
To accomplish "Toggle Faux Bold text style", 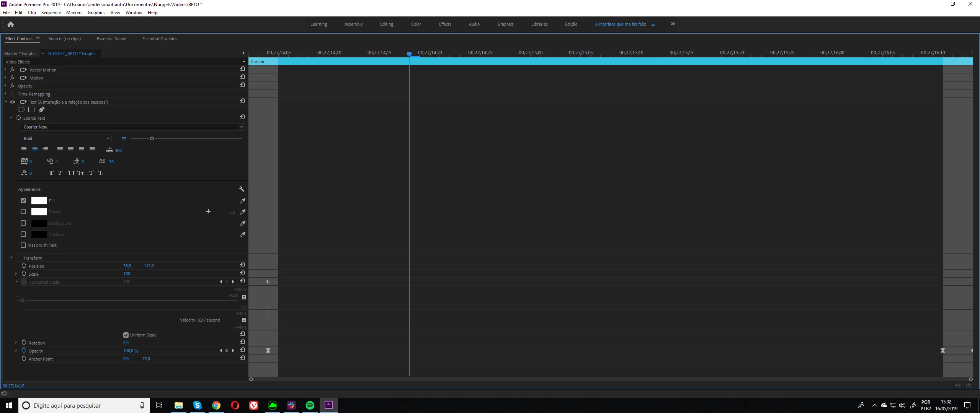I will coord(51,173).
